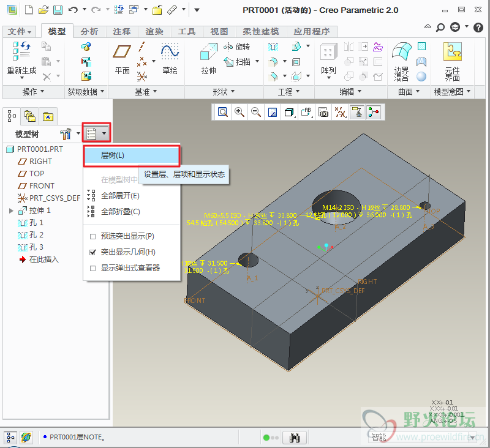Screen dimensions: 490x448
Task: Toggle spin center icon in view toolbar
Action: 374,112
